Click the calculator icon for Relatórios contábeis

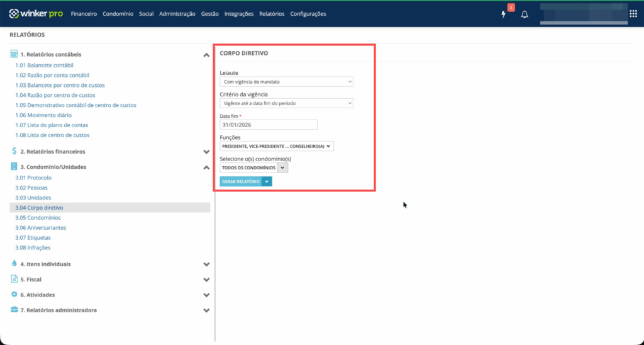[x=14, y=55]
